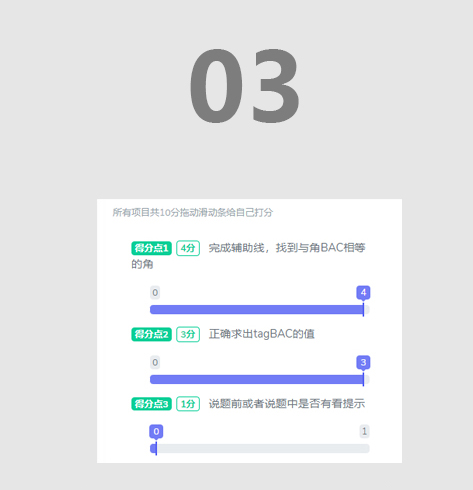The width and height of the screenshot is (473, 490).
Task: Click the first slider's track for 得分点1
Action: point(260,310)
